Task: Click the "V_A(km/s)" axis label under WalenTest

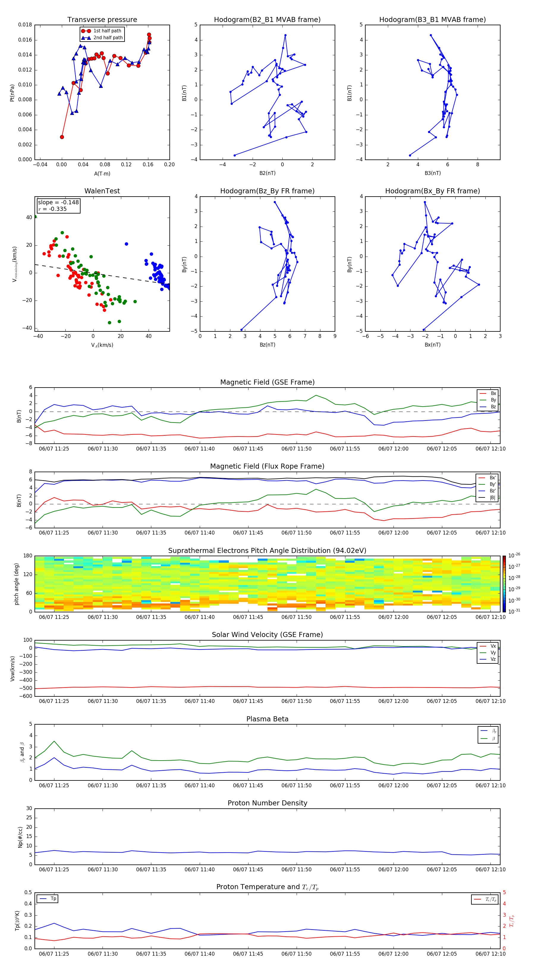Action: [102, 345]
